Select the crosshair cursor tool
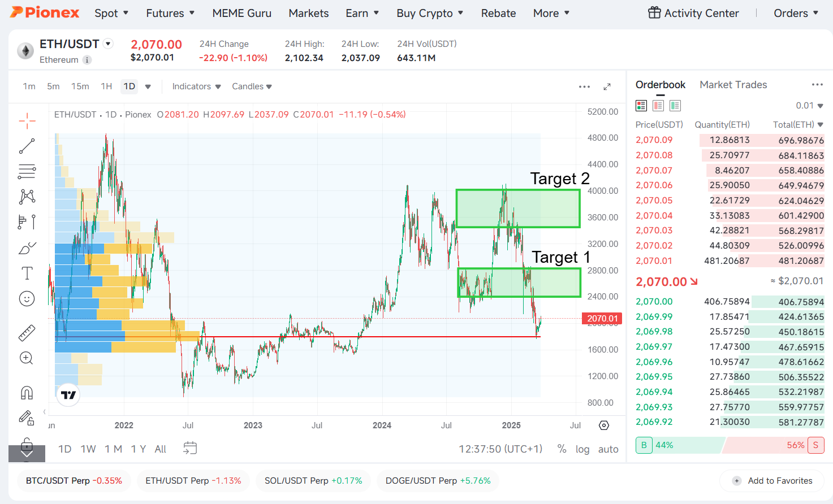The image size is (833, 504). tap(27, 120)
